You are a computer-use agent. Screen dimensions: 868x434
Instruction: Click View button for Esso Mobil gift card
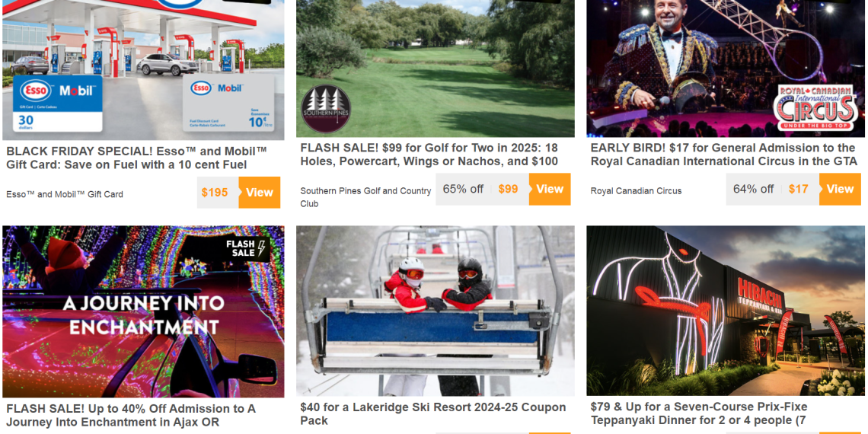pos(259,193)
